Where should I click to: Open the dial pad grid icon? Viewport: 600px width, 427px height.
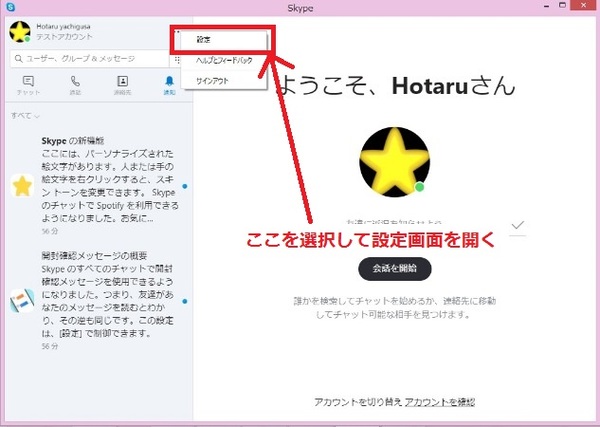(x=177, y=60)
